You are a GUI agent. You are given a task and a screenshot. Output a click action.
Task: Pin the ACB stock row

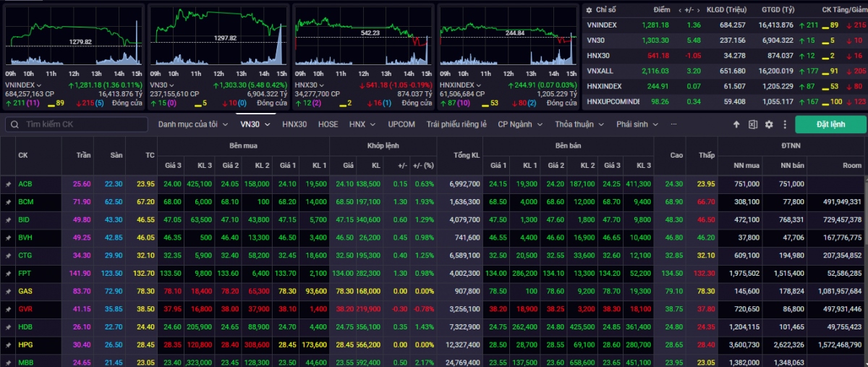[x=8, y=185]
